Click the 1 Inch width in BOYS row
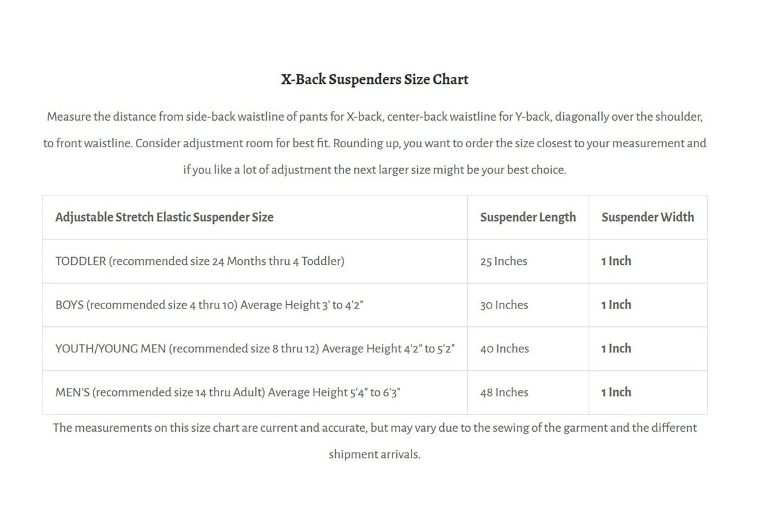Image resolution: width=762 pixels, height=532 pixels. point(616,305)
